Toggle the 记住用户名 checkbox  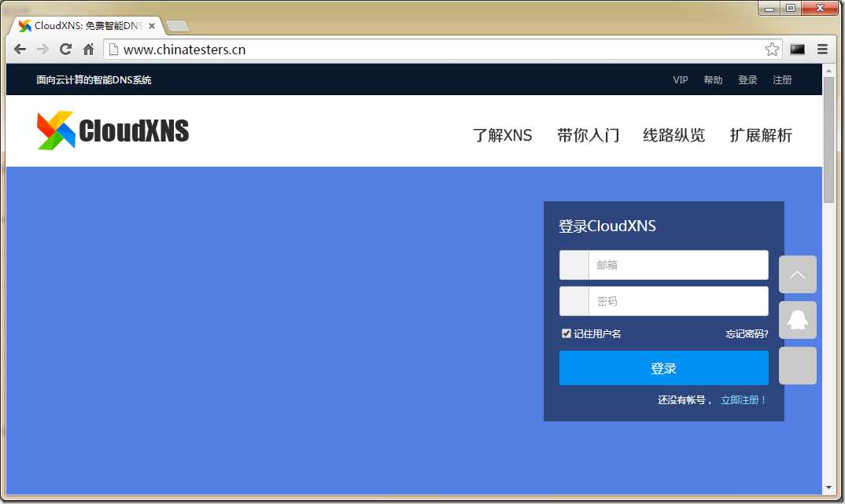pyautogui.click(x=566, y=333)
